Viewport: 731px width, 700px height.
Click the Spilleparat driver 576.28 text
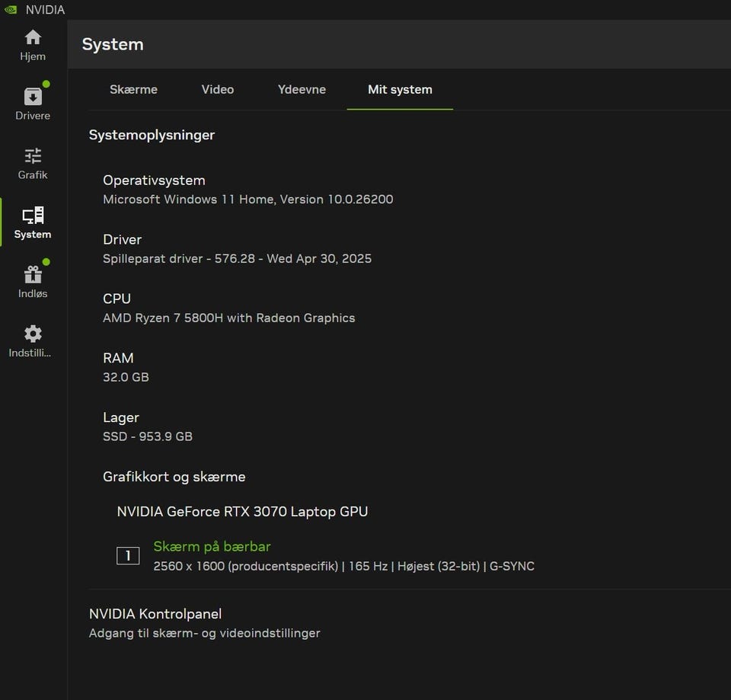[237, 259]
